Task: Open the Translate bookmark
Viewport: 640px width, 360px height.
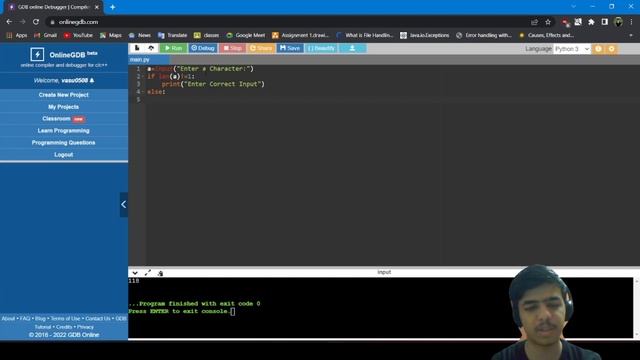Action: 172,36
